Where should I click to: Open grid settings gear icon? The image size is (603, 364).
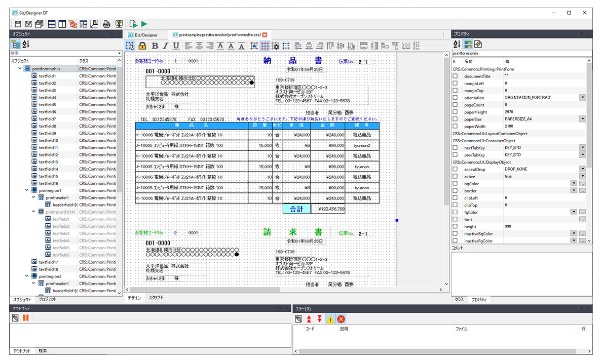(x=275, y=46)
